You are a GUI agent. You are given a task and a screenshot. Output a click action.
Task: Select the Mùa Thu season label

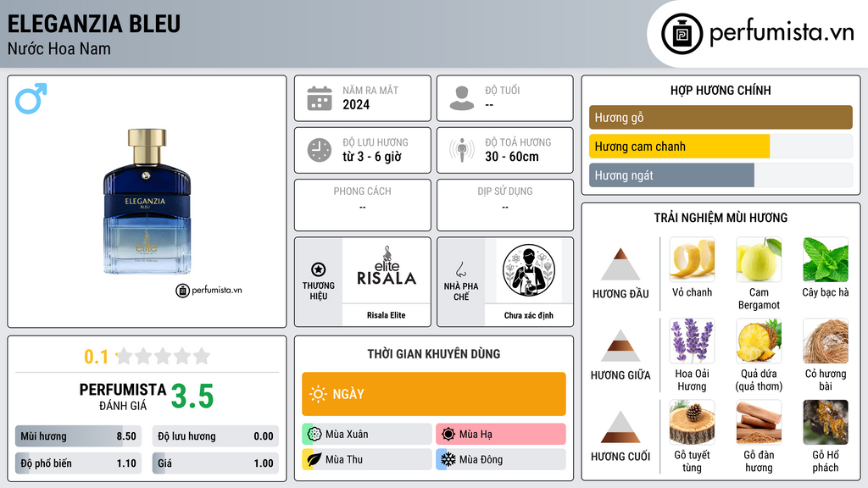point(344,459)
